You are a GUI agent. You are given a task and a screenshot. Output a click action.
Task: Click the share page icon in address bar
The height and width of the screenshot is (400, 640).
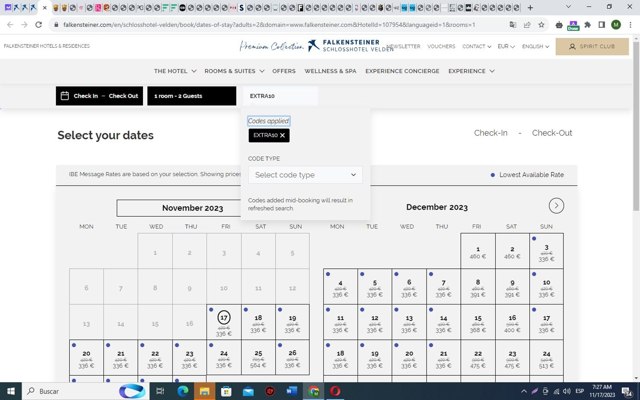[x=527, y=25]
